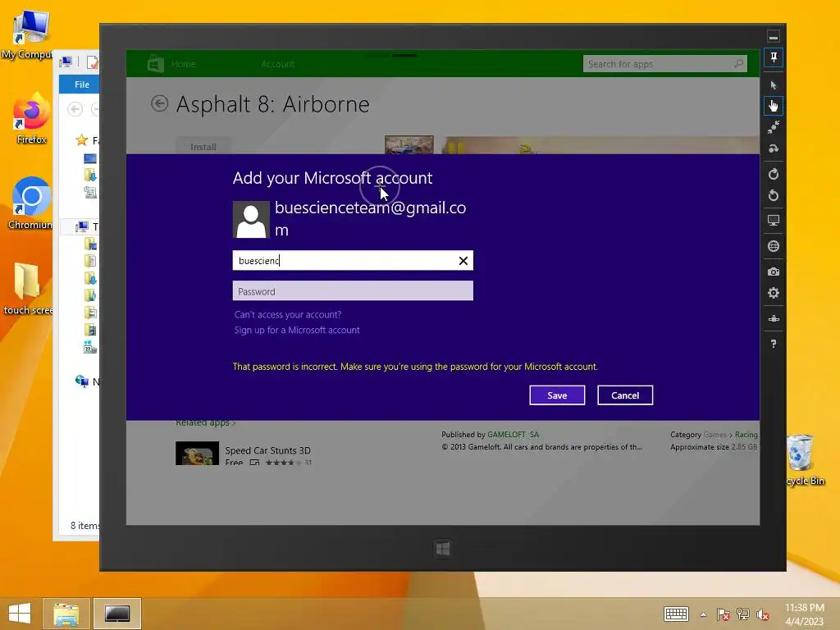This screenshot has height=630, width=840.
Task: Toggle the always-on-top pin in simulator sidebar
Action: (x=774, y=58)
